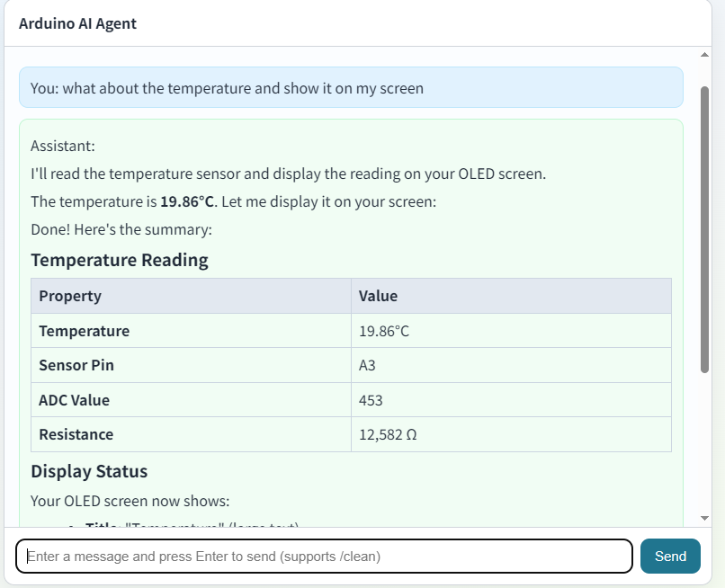This screenshot has width=725, height=588.
Task: Click the Send button
Action: point(670,556)
